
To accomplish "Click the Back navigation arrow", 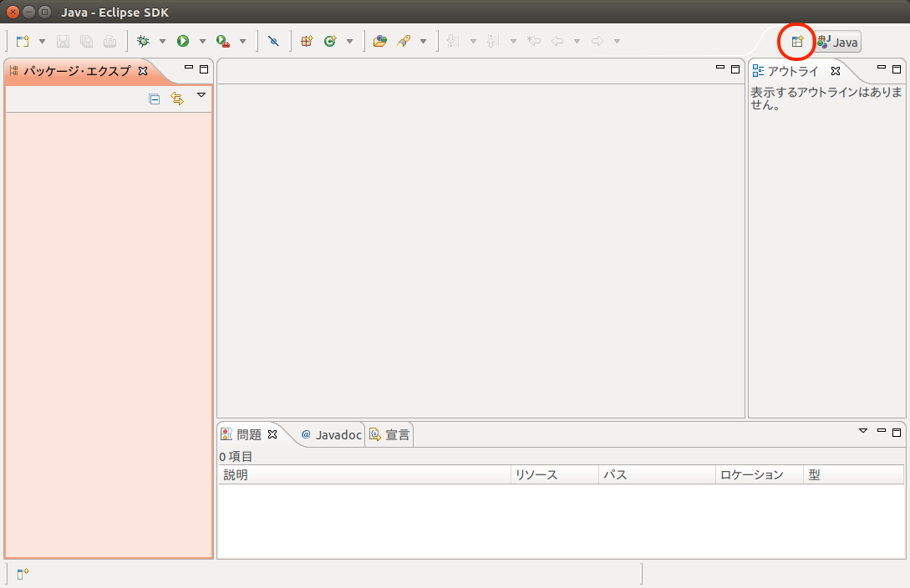I will 557,41.
